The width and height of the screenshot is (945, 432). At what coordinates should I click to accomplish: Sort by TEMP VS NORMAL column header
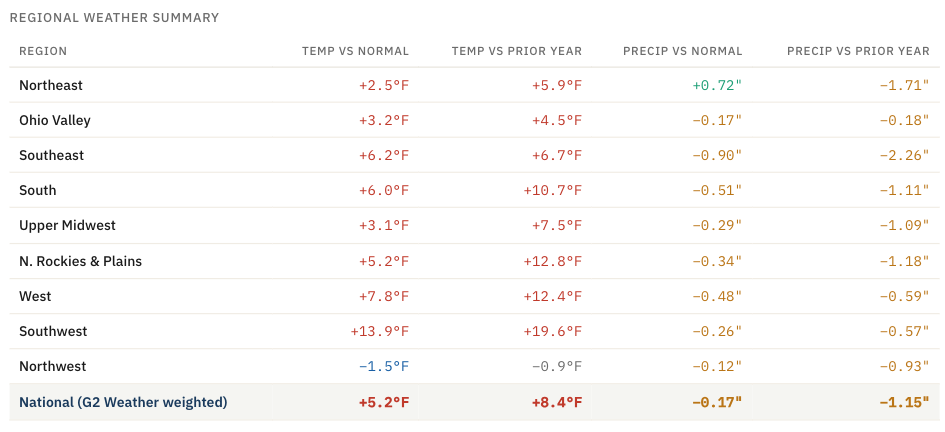[x=355, y=51]
